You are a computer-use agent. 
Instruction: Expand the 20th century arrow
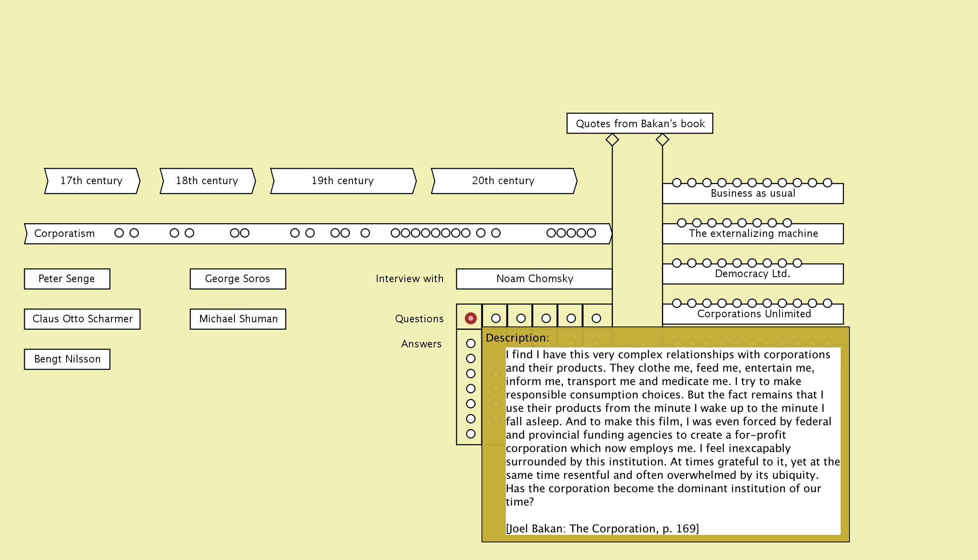[x=503, y=181]
